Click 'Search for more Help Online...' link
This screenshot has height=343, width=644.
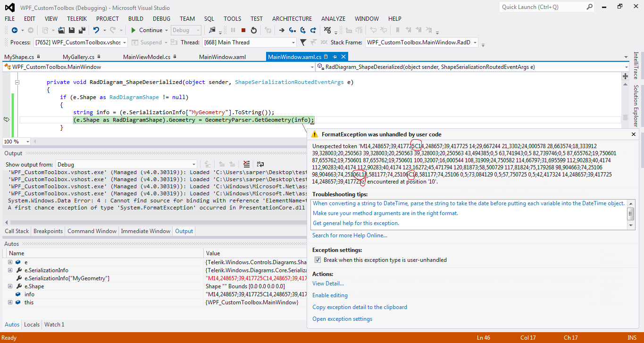point(350,235)
